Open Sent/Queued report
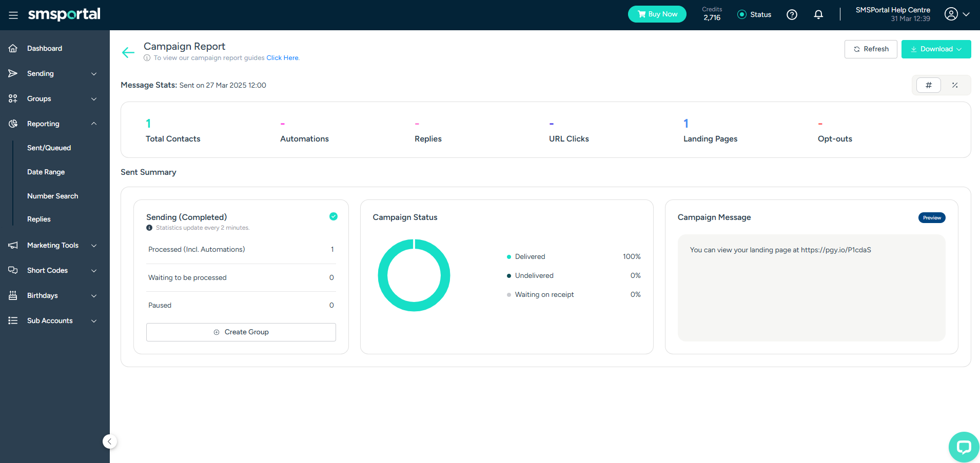The height and width of the screenshot is (463, 980). 49,148
